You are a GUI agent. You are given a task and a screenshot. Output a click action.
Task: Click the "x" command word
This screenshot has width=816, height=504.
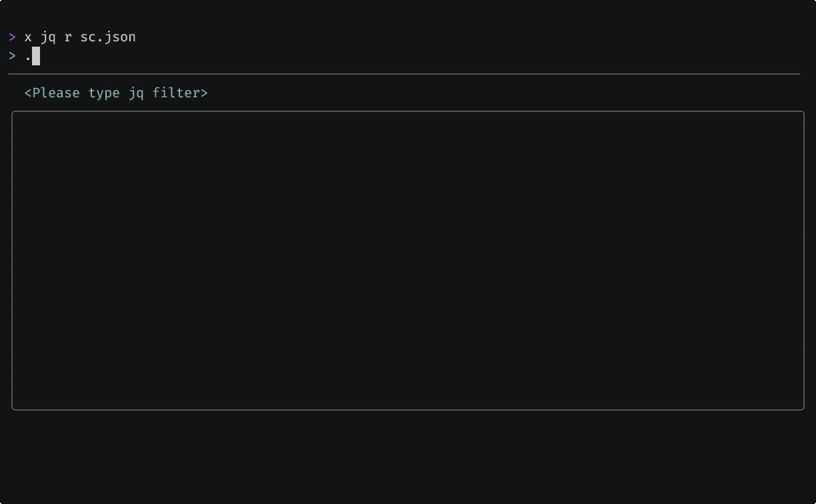click(28, 37)
